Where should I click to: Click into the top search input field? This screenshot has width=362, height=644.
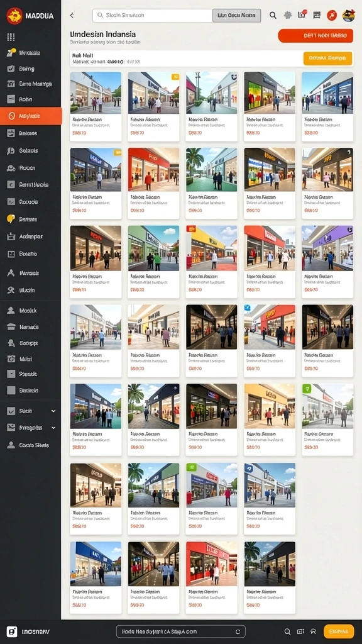click(x=153, y=16)
